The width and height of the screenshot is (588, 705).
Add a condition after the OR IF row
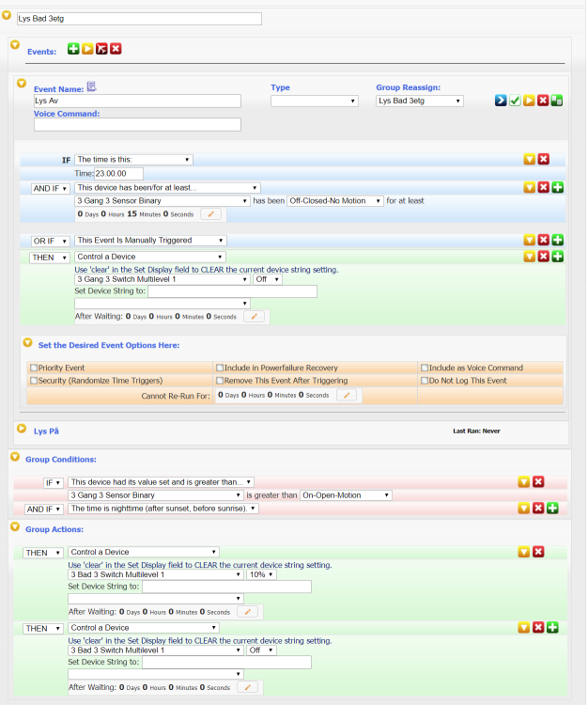pos(557,241)
